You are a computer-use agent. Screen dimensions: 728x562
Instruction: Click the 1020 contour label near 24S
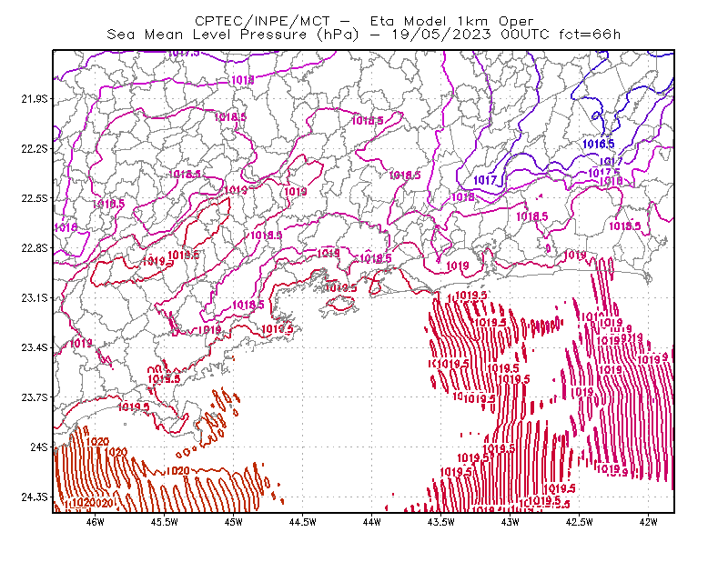(x=97, y=442)
